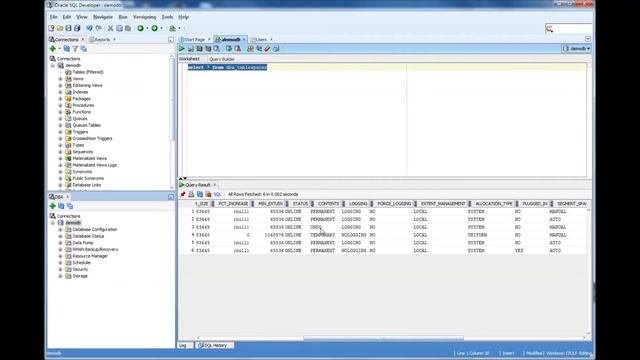The height and width of the screenshot is (360, 640).
Task: Switch to the Query Builder tab
Action: [x=222, y=59]
